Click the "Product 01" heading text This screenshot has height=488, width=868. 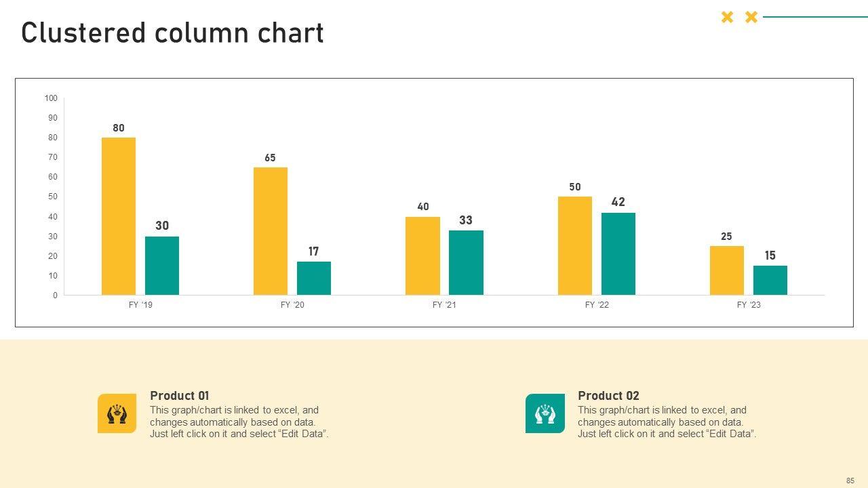click(180, 396)
